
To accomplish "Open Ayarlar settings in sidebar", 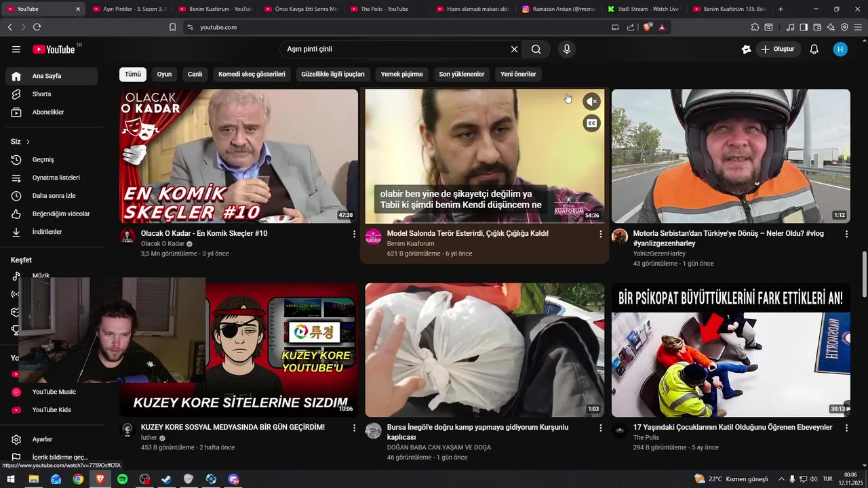I will point(52,439).
